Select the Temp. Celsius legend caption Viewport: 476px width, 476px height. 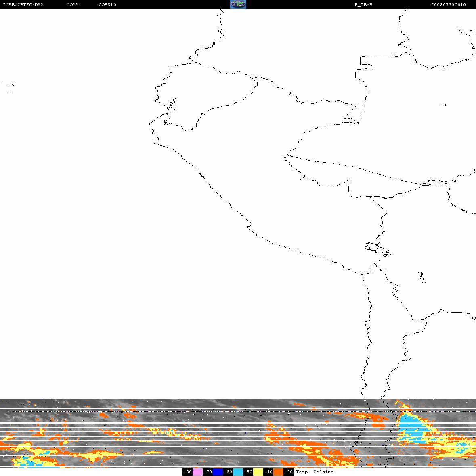[315, 472]
